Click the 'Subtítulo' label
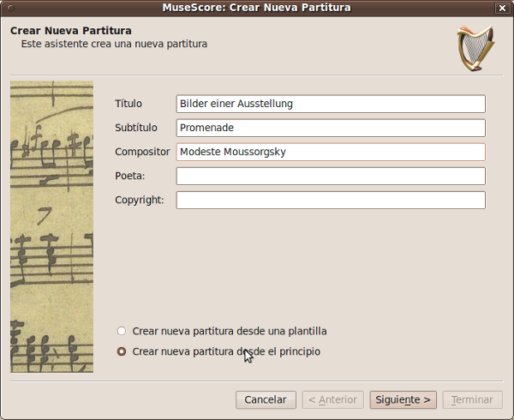Viewport: 514px width, 420px height. [136, 128]
